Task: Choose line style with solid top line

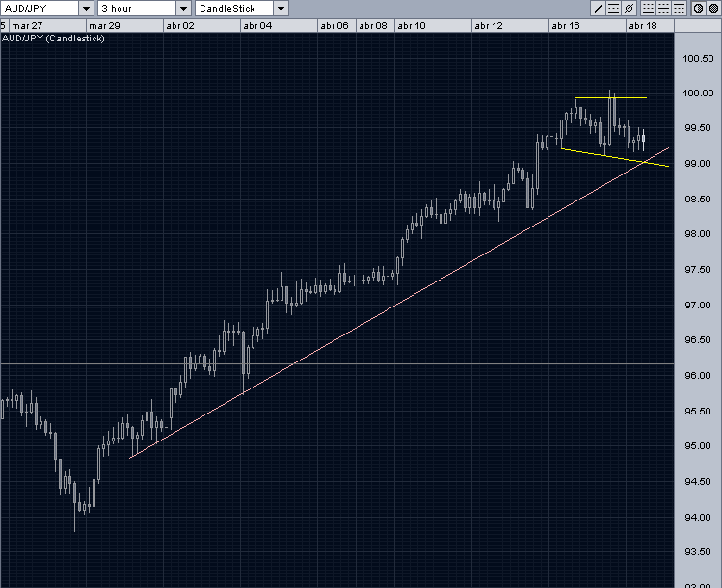Action: 680,9
